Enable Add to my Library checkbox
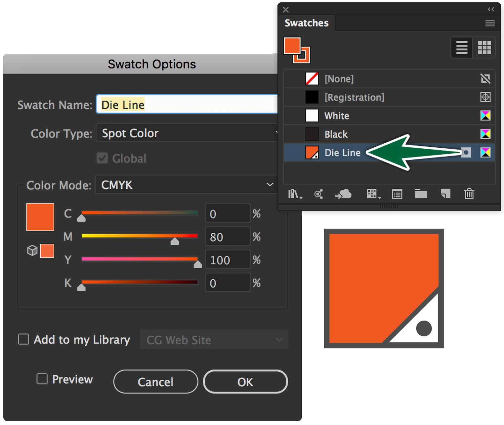Viewport: 504px width, 425px height. 24,339
